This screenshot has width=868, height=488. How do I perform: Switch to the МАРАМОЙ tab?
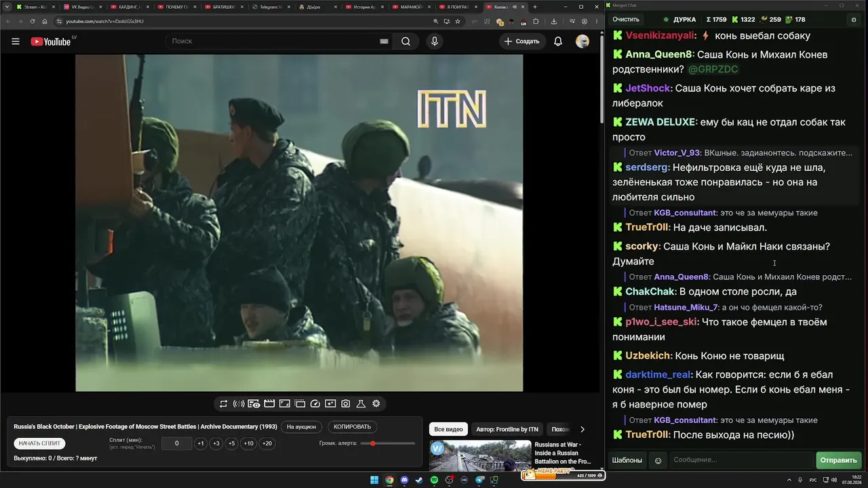412,7
